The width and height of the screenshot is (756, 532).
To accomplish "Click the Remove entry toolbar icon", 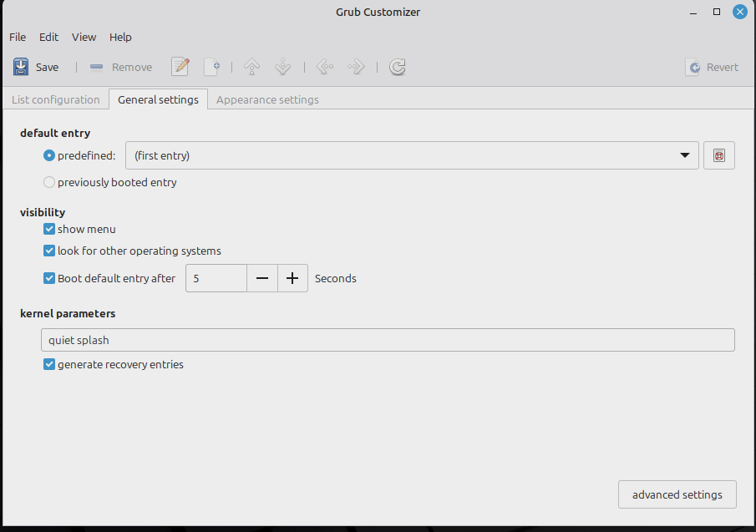I will pyautogui.click(x=97, y=67).
